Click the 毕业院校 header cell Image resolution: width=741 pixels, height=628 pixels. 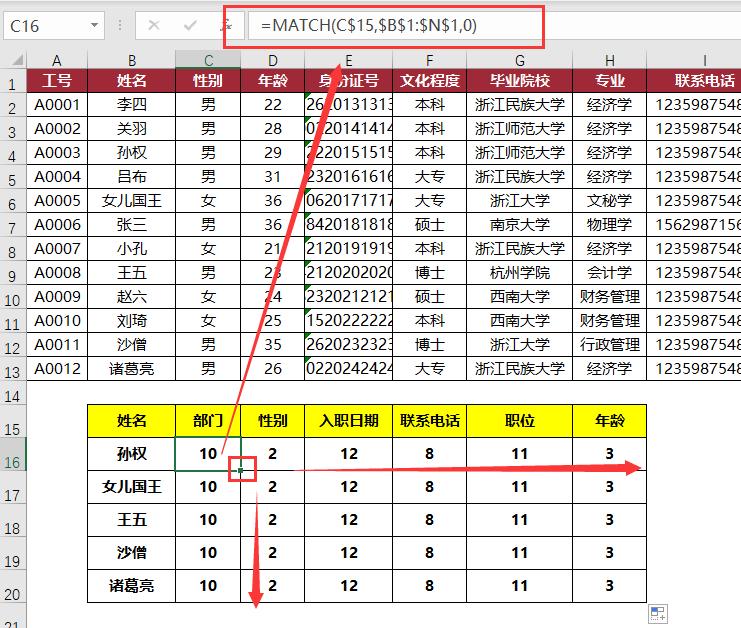pos(519,81)
